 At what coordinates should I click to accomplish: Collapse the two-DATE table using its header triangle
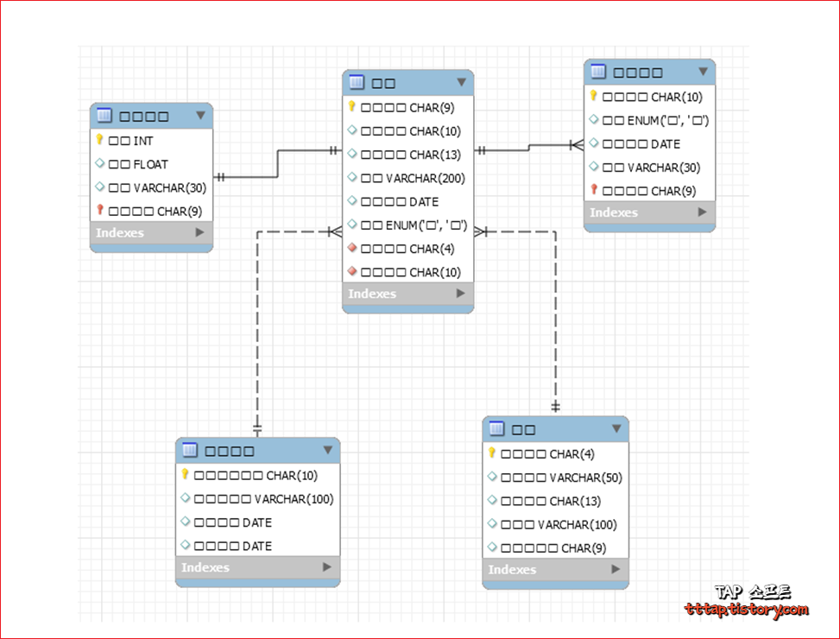pyautogui.click(x=328, y=450)
